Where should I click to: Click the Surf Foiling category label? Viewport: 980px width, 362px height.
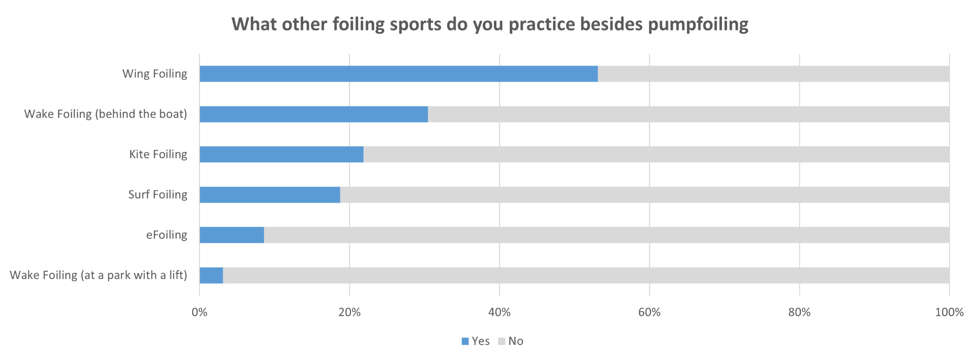pos(158,195)
